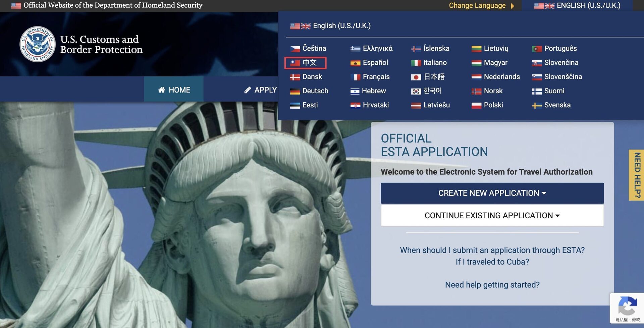The width and height of the screenshot is (644, 328).
Task: Pick Français in the language menu
Action: coord(376,77)
